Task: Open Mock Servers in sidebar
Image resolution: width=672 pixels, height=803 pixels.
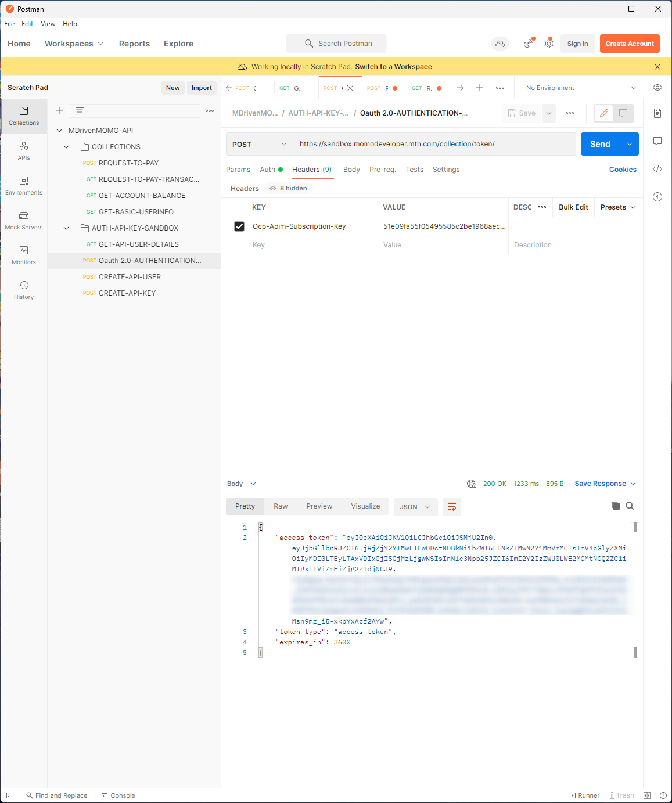Action: [24, 220]
